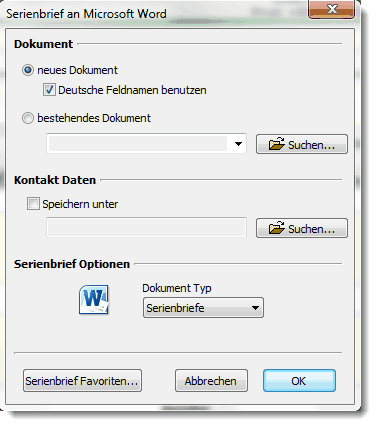
Task: Open the Dokument Typ dropdown arrow
Action: pyautogui.click(x=255, y=308)
